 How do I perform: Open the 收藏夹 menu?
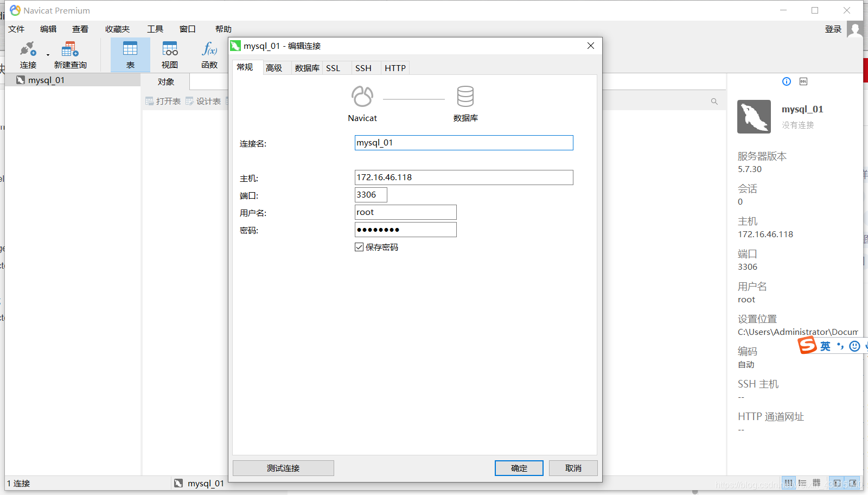[x=118, y=29]
